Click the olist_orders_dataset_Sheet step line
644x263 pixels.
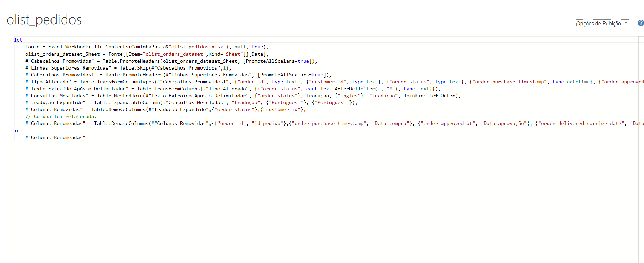[147, 54]
